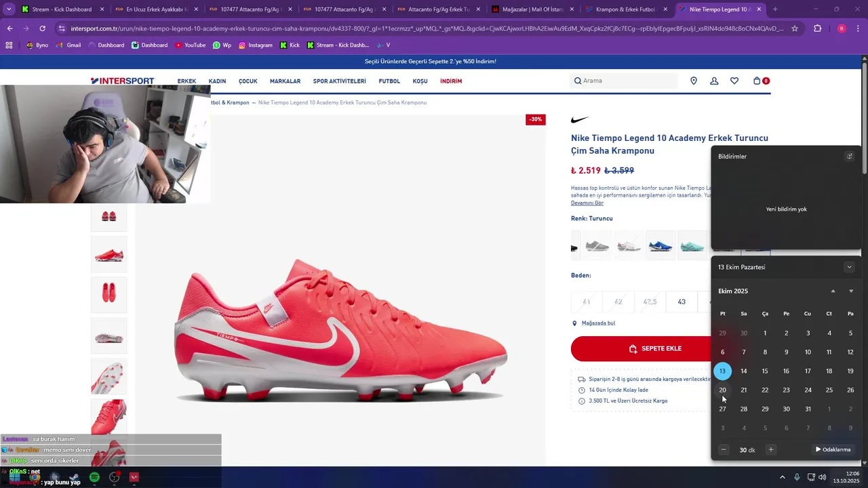The width and height of the screenshot is (868, 488).
Task: Click the red app icon in taskbar
Action: (x=134, y=477)
